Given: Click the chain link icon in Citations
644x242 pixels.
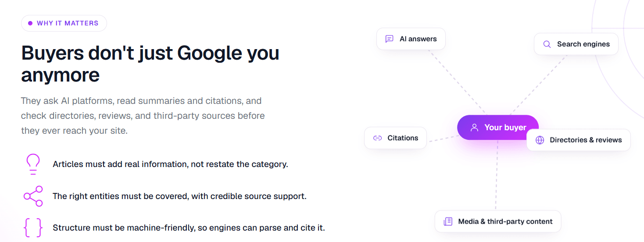Looking at the screenshot, I should (x=377, y=138).
